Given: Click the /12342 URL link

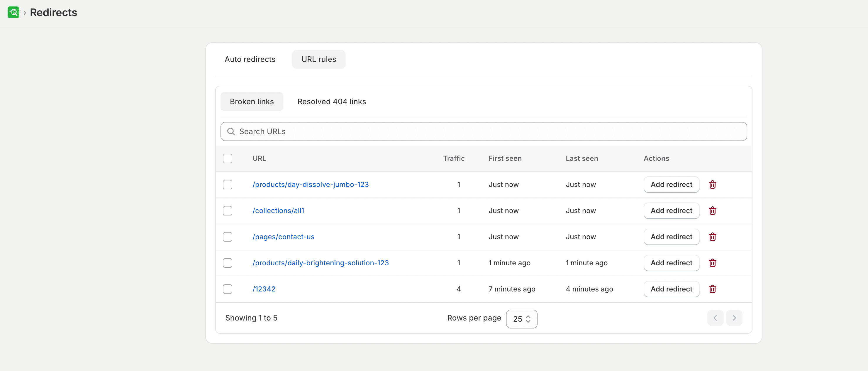Looking at the screenshot, I should (264, 289).
